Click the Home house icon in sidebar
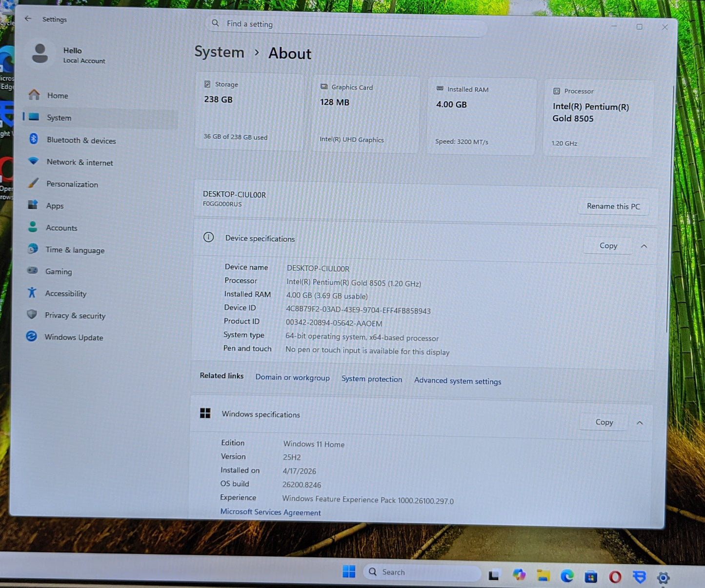The height and width of the screenshot is (588, 705). point(34,94)
